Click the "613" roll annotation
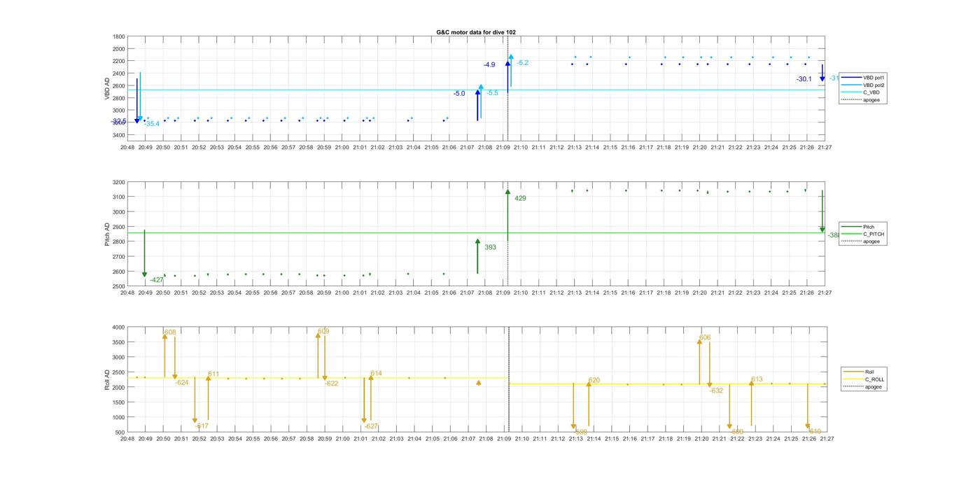This screenshot has width=980, height=485. [757, 380]
